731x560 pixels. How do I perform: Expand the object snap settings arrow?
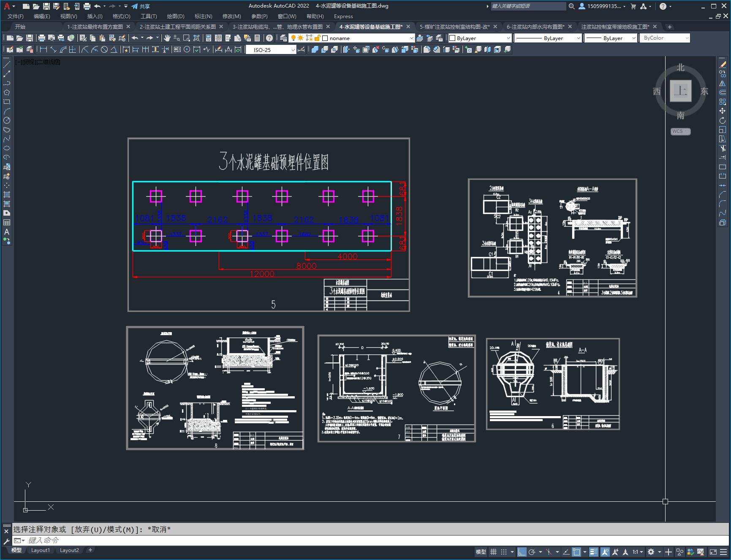point(584,552)
